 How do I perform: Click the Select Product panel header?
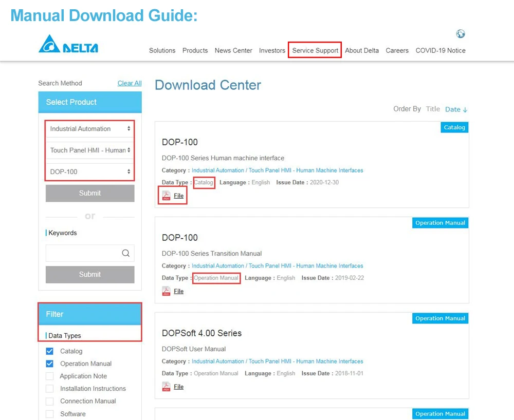[90, 102]
